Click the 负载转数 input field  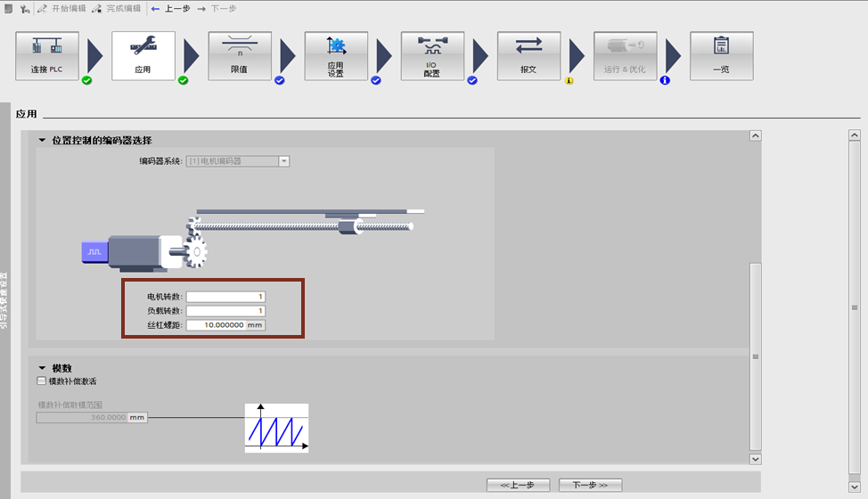pos(225,311)
